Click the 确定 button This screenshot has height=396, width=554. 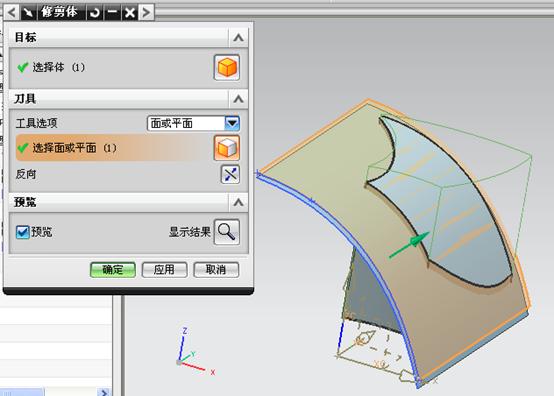pos(113,270)
